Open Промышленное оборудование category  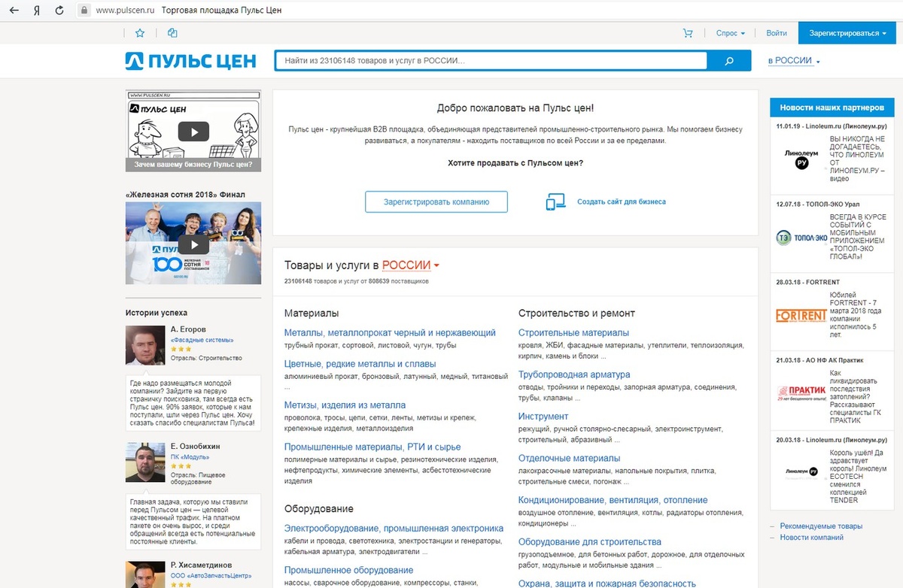(348, 570)
